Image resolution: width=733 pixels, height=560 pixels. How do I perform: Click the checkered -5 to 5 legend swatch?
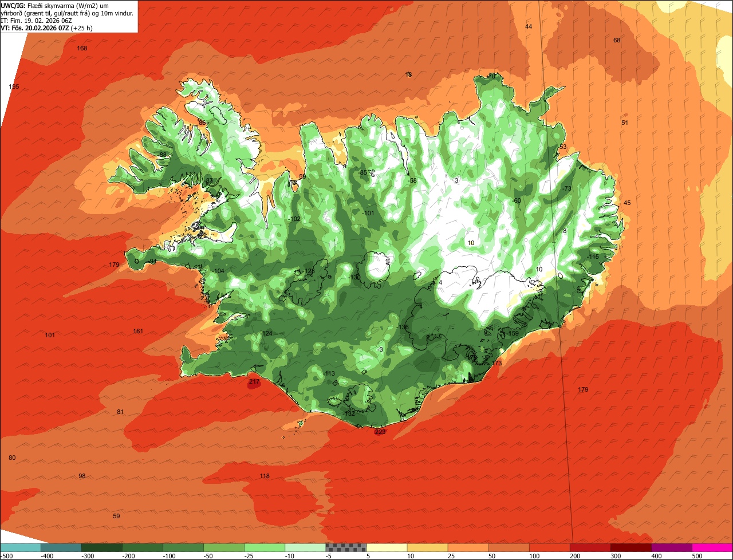coord(346,547)
